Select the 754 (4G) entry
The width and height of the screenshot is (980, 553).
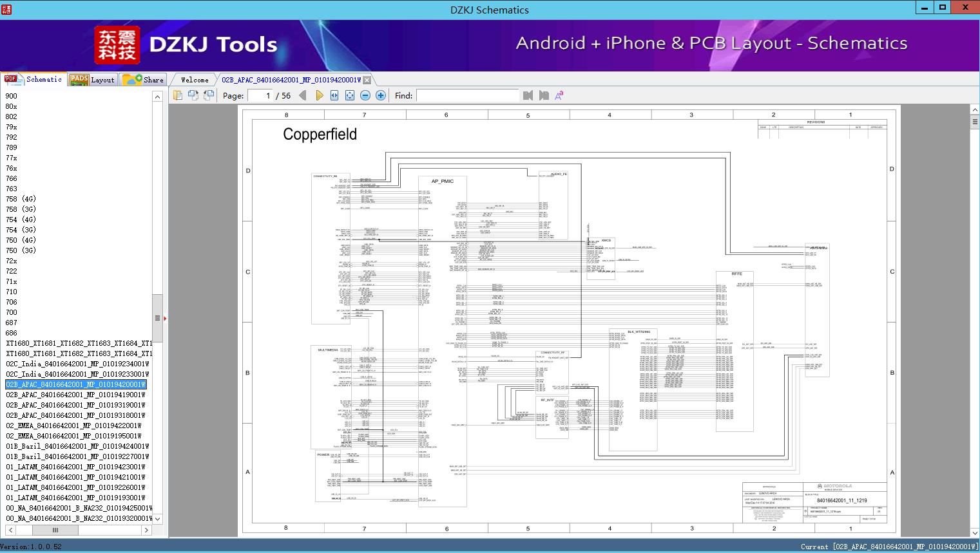(21, 220)
